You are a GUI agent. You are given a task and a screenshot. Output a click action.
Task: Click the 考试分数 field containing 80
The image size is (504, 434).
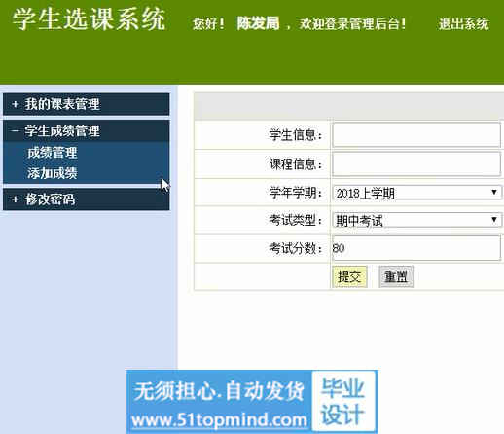416,248
